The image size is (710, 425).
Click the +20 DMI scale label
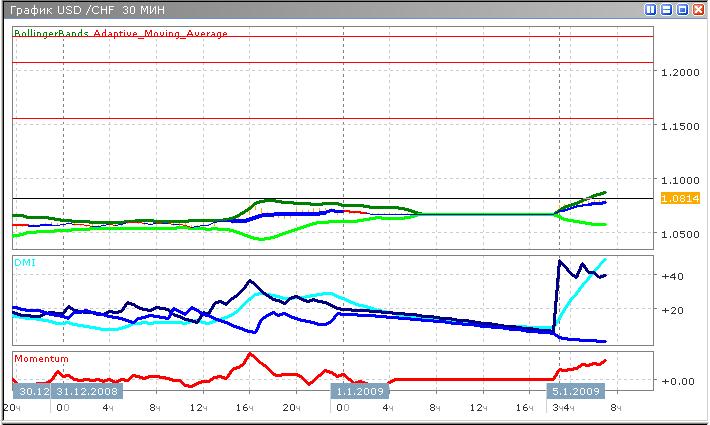pos(672,310)
